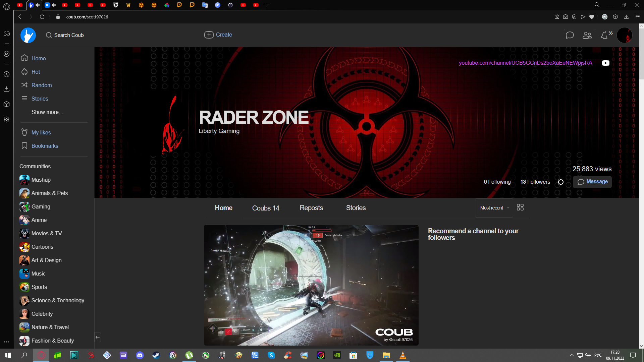Switch to the Stories profile tab
This screenshot has height=362, width=644.
tap(356, 208)
